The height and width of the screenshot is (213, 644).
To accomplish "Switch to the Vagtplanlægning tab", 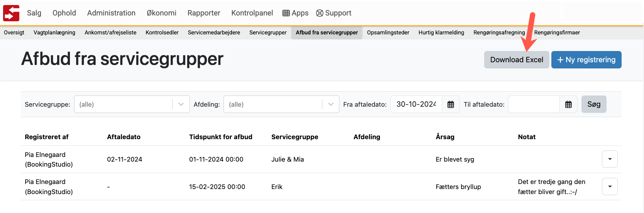I will pos(54,32).
